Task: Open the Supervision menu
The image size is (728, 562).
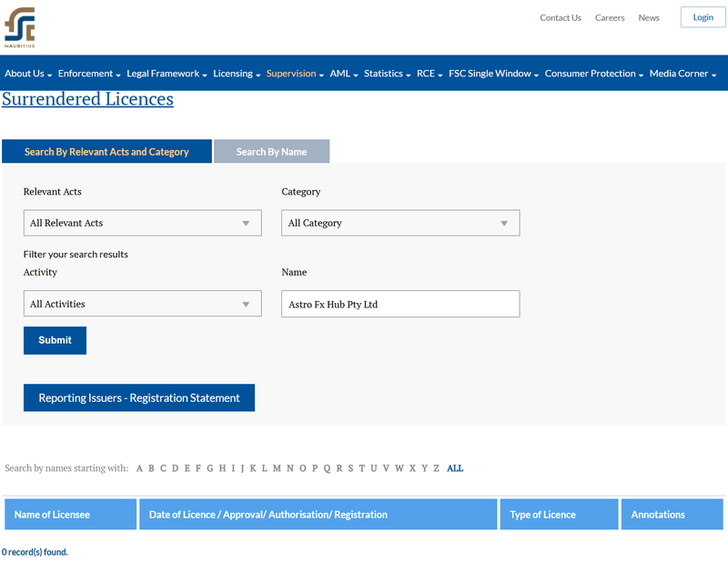Action: click(295, 74)
